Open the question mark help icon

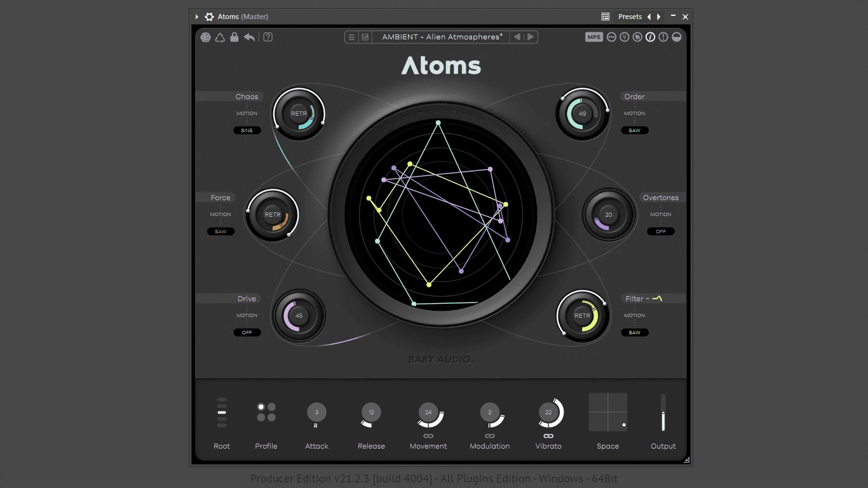tap(268, 37)
